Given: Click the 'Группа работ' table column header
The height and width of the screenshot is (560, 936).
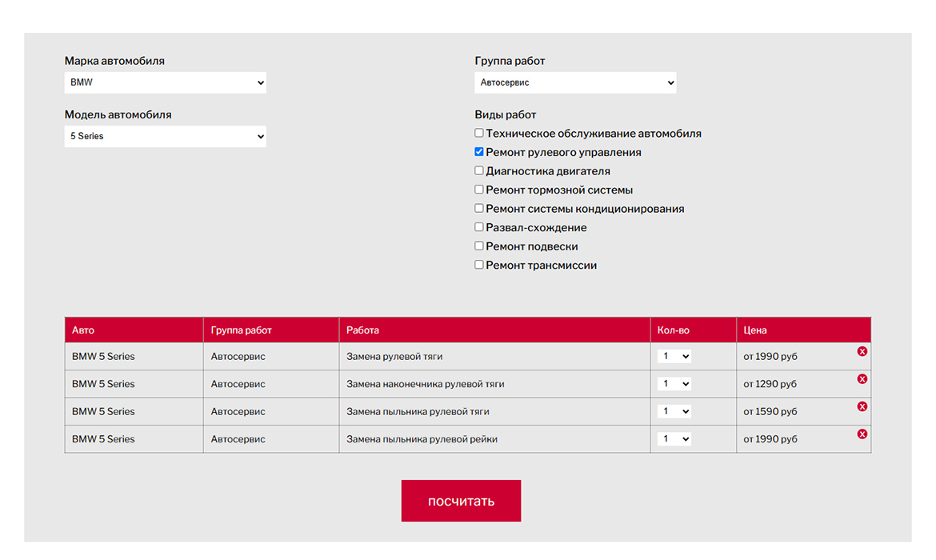Looking at the screenshot, I should 271,330.
